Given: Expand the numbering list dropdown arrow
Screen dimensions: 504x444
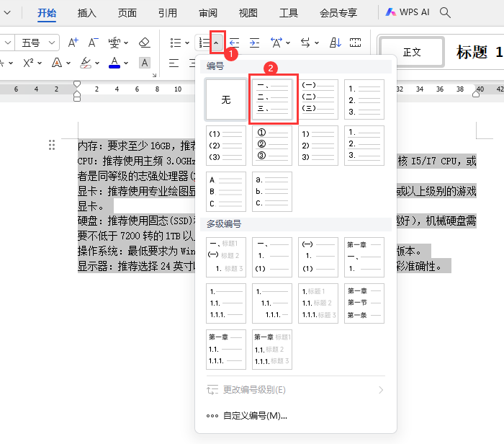Looking at the screenshot, I should [216, 43].
